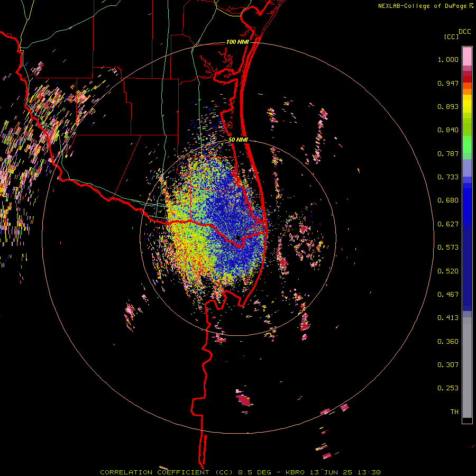
Task: Click the 0.627 scale value
Action: [x=448, y=224]
